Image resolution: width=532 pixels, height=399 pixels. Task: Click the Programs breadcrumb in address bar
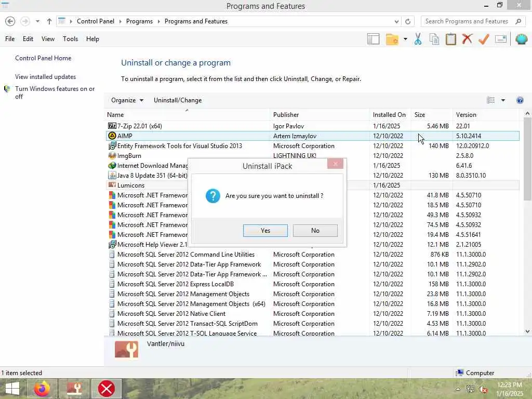point(139,21)
